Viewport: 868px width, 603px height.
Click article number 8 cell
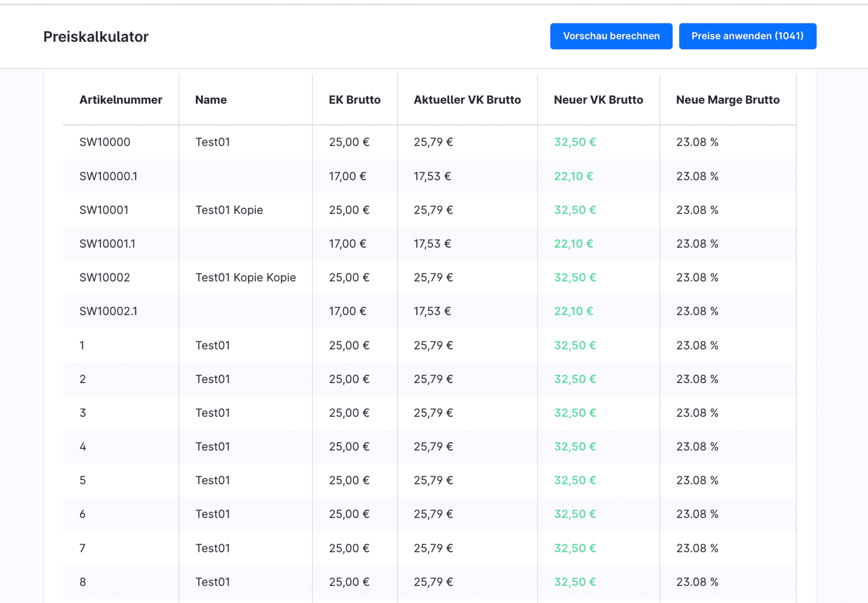click(83, 582)
